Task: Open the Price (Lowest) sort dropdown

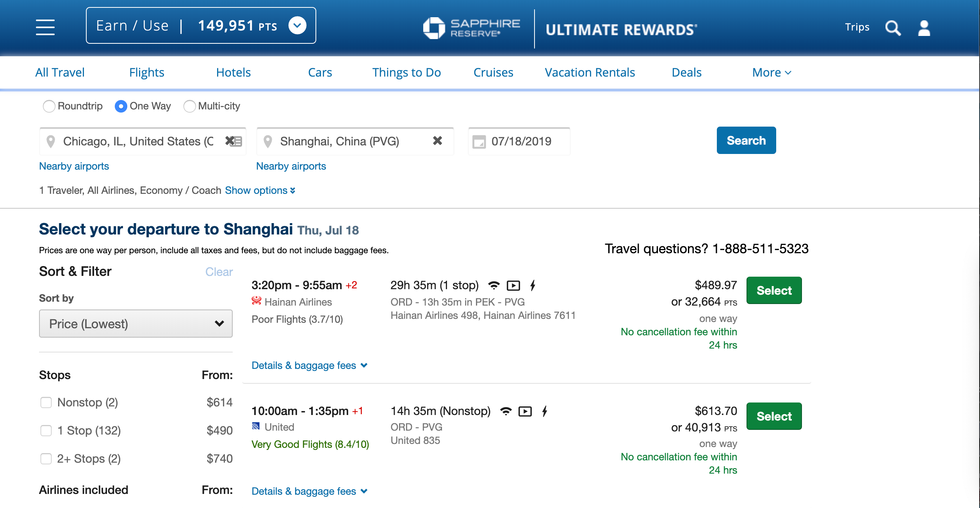Action: pyautogui.click(x=135, y=324)
